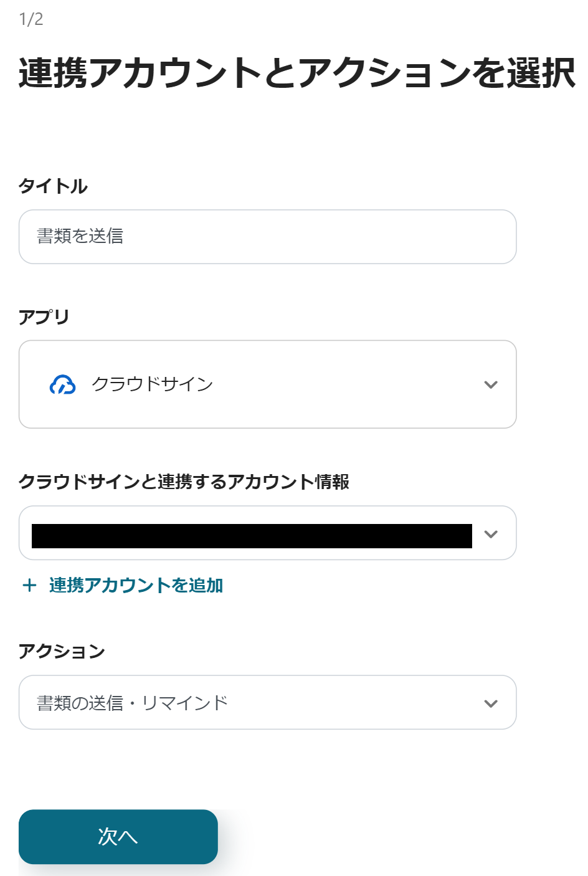This screenshot has height=876, width=588.
Task: Click the クラウドサインと連携するアカウント情報 label
Action: [x=184, y=482]
